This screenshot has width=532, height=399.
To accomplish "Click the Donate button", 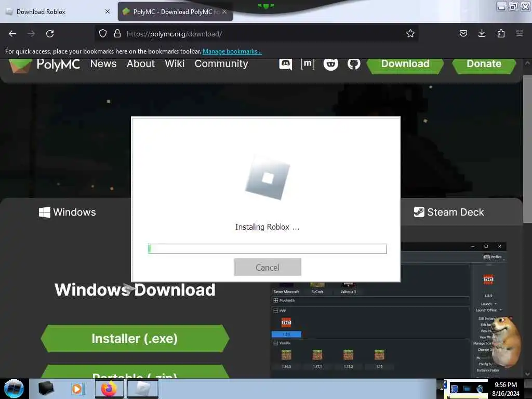I will [484, 64].
